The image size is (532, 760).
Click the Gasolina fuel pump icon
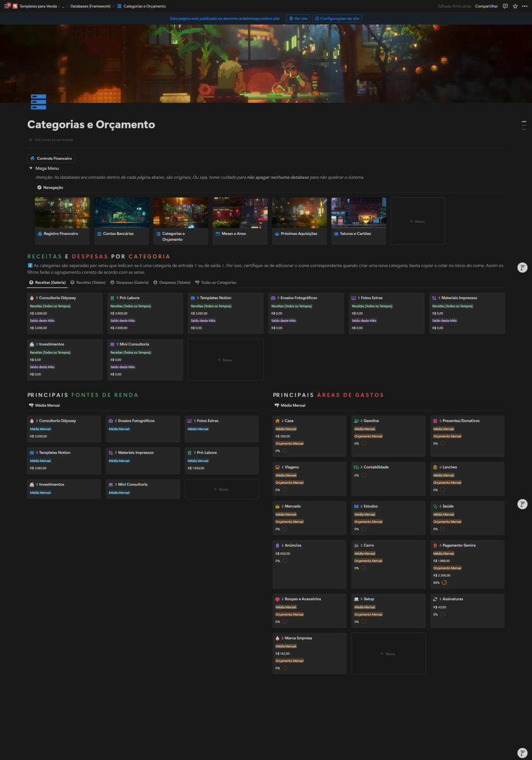(356, 421)
